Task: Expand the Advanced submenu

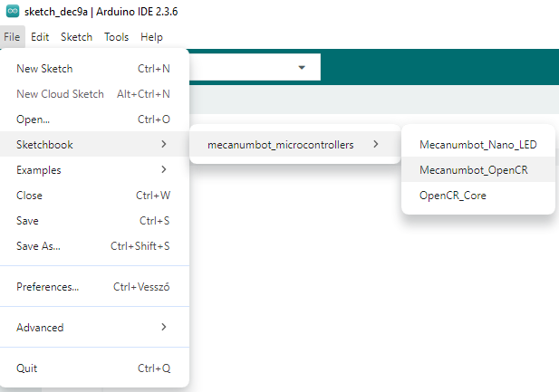Action: pos(94,327)
